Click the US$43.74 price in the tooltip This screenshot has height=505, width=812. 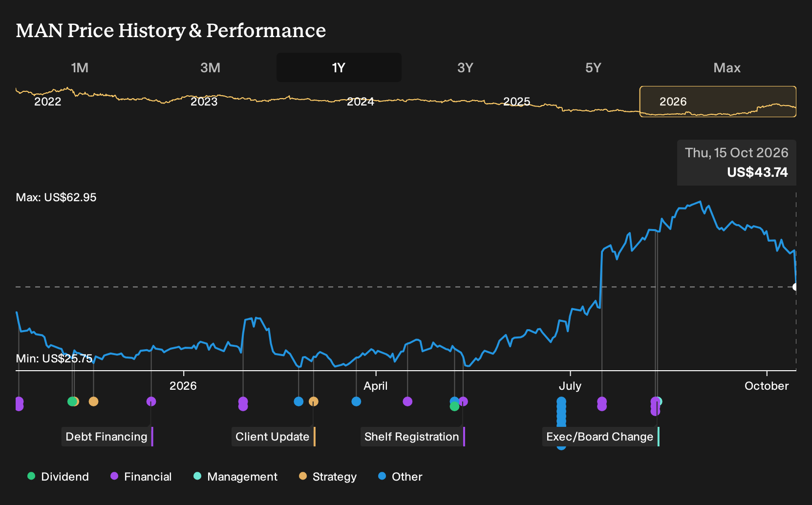click(757, 172)
